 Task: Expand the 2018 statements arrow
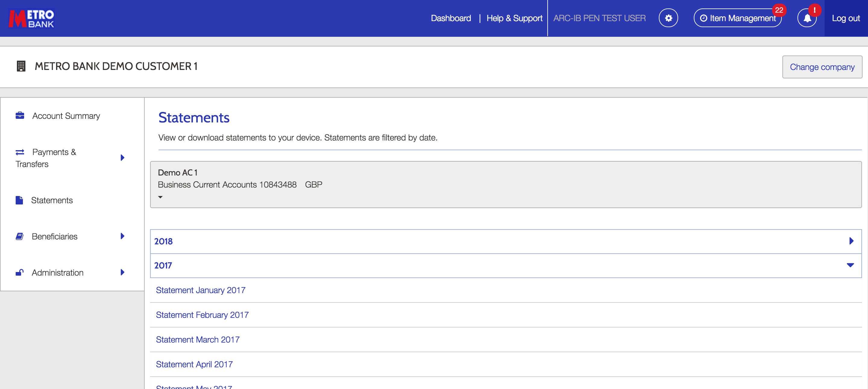tap(851, 241)
